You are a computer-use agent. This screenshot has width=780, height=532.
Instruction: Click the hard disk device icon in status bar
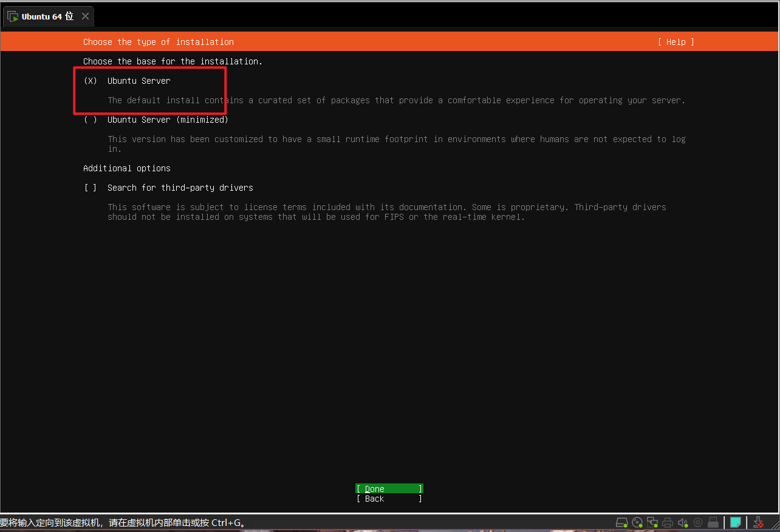pyautogui.click(x=621, y=522)
